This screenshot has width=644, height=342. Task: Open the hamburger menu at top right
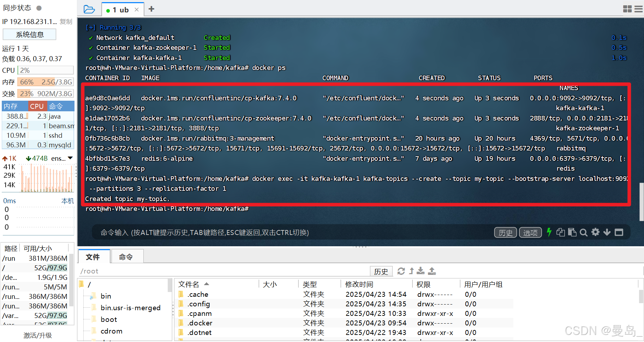click(639, 9)
